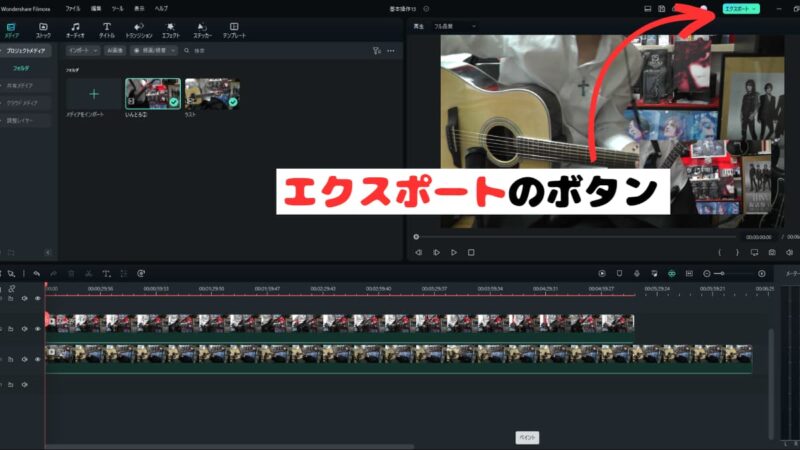Open the タイトル titles tab
Image resolution: width=800 pixels, height=450 pixels.
107,30
